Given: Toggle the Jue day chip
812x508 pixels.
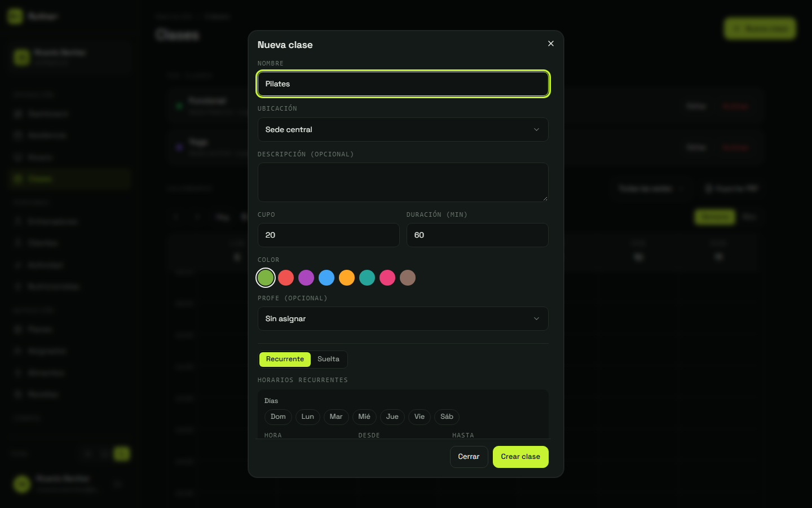Looking at the screenshot, I should click(392, 417).
